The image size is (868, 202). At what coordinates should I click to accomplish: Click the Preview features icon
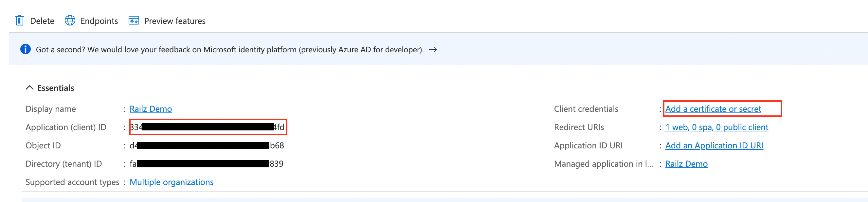[x=134, y=21]
